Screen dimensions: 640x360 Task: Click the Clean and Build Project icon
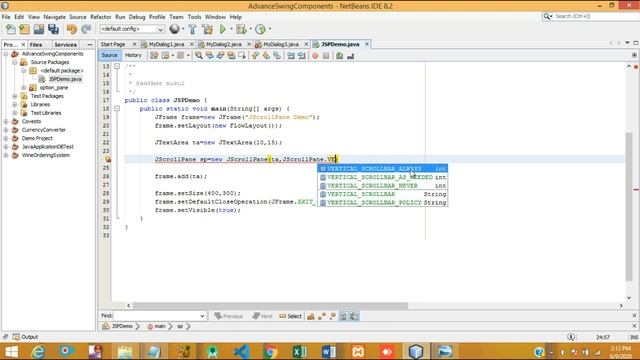(207, 29)
